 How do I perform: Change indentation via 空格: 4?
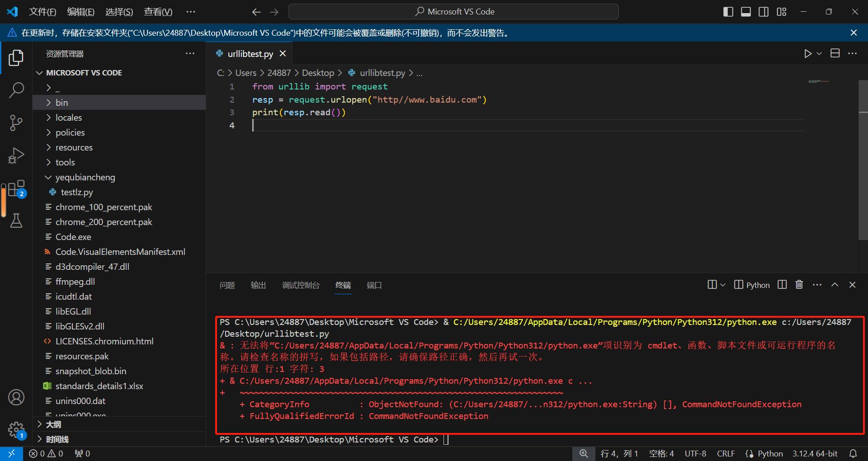[x=661, y=453]
